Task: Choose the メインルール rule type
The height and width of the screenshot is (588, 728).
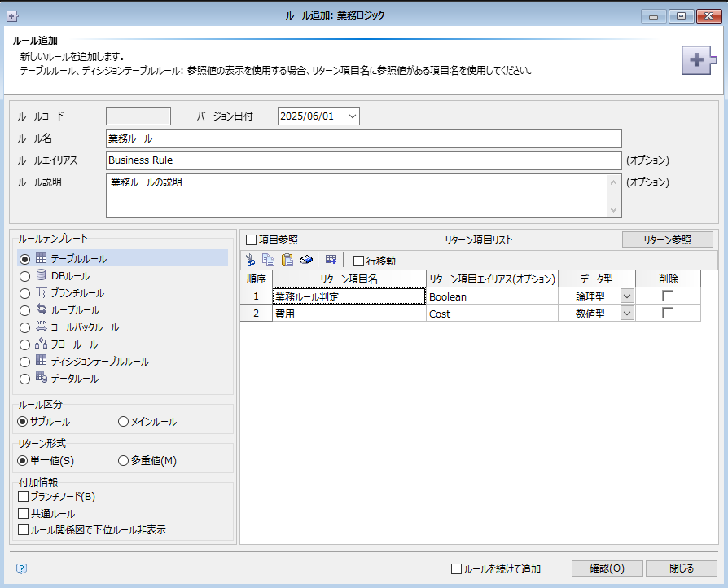Action: click(123, 422)
